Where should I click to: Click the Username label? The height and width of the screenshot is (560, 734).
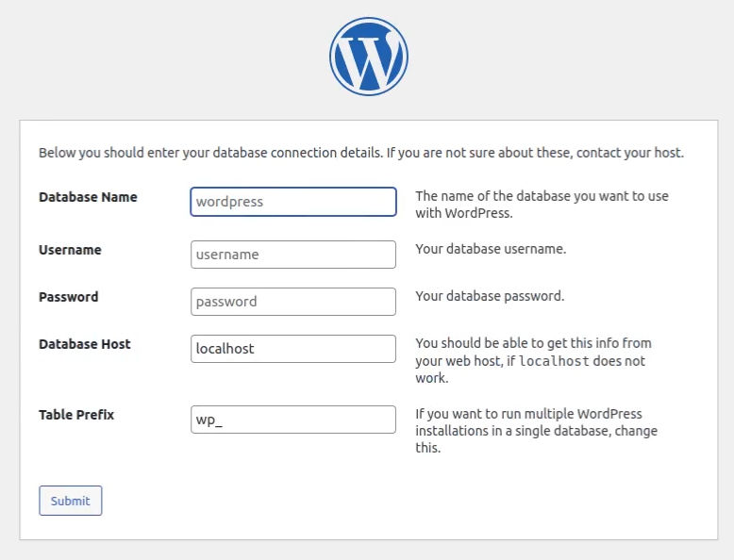pyautogui.click(x=70, y=250)
